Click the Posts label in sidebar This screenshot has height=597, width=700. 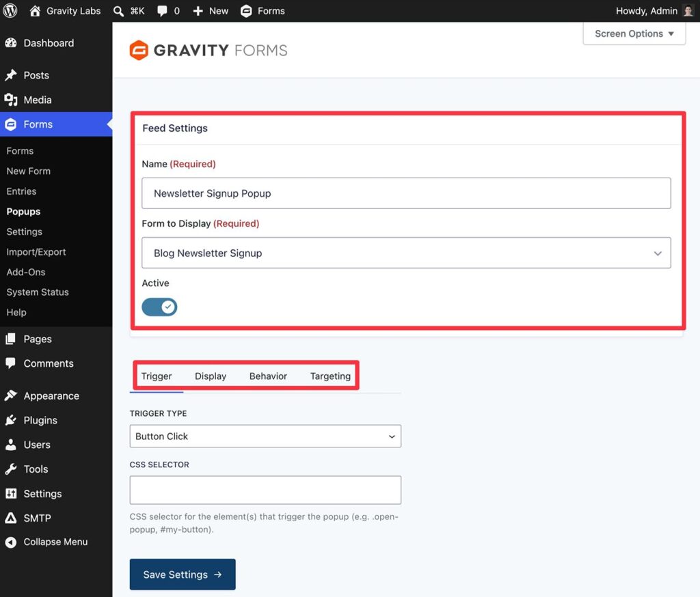[x=36, y=75]
